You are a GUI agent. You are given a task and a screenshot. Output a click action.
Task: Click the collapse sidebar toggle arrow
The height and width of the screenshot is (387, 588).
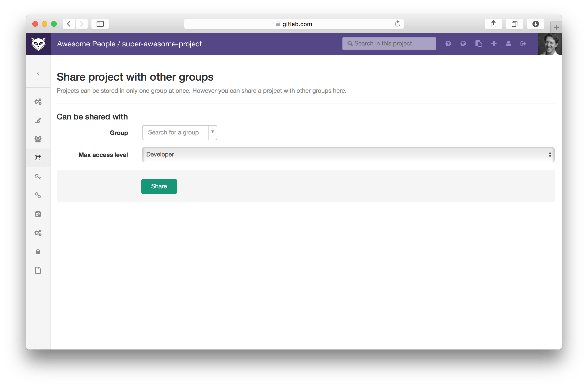pos(38,73)
